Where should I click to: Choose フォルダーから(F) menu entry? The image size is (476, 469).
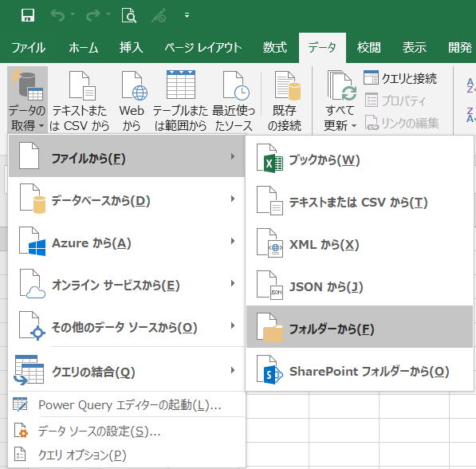[x=360, y=327]
